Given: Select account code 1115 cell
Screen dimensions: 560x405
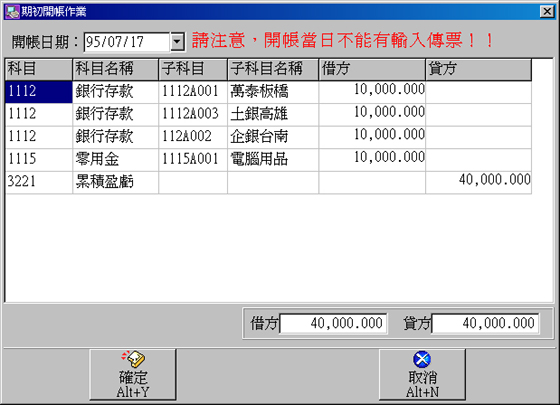Looking at the screenshot, I should [x=39, y=160].
